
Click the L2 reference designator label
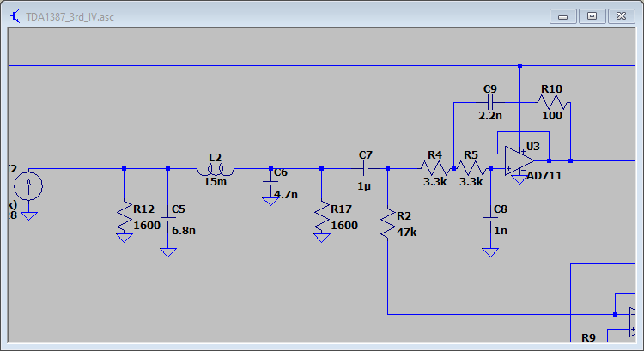215,158
